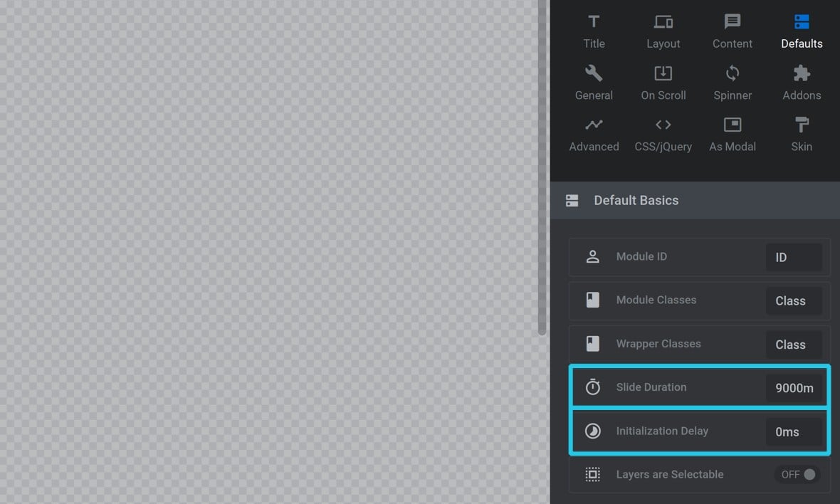Screen dimensions: 840x504
Task: Click the Module ID label
Action: tap(641, 256)
